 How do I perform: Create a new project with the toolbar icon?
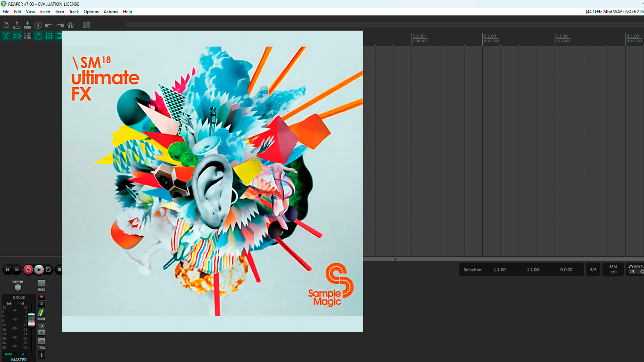pos(6,25)
